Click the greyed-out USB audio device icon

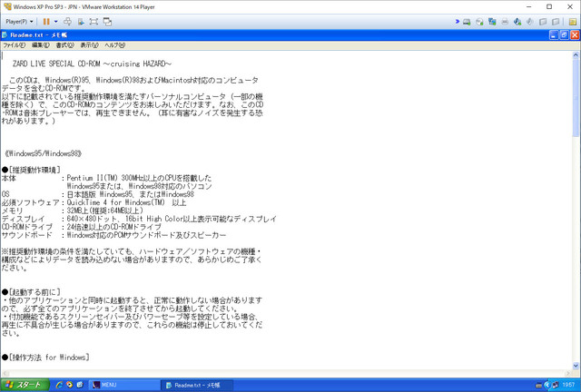[530, 22]
